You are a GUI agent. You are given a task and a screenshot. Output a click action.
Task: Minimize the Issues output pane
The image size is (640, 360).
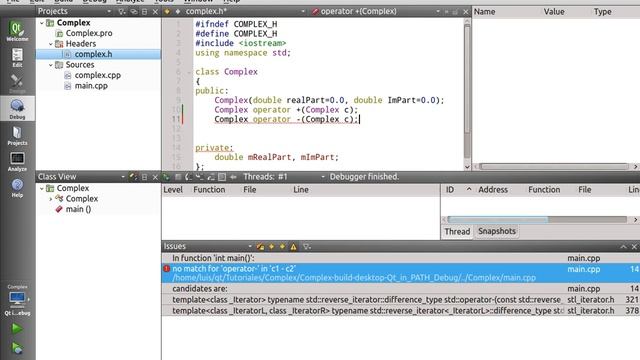coord(623,247)
